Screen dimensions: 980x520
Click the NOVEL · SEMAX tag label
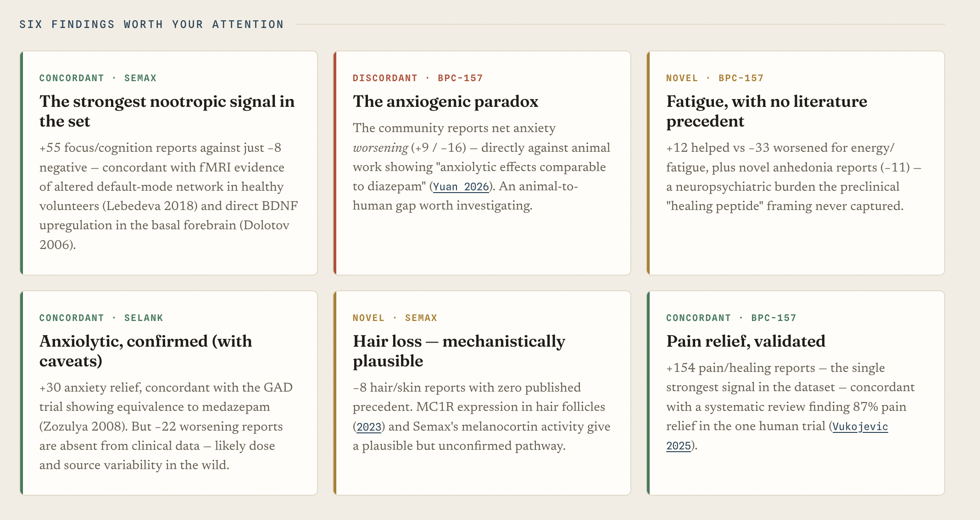[x=395, y=318]
